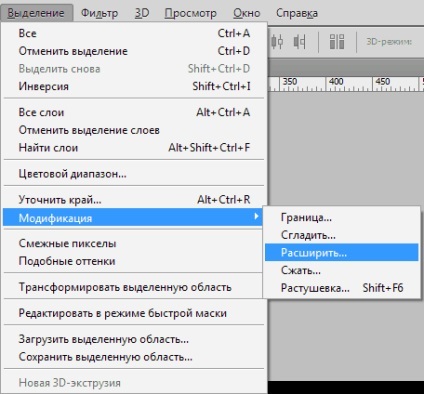Choose Расширить... in the submenu
The height and width of the screenshot is (394, 424).
(x=342, y=252)
